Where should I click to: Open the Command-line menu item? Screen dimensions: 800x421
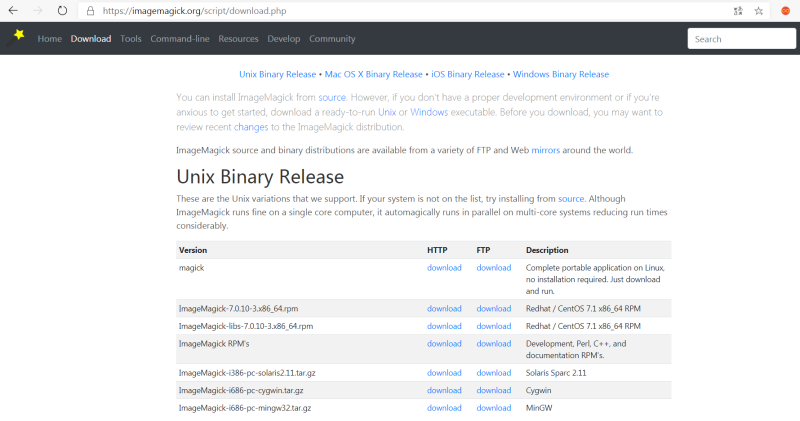[x=180, y=39]
